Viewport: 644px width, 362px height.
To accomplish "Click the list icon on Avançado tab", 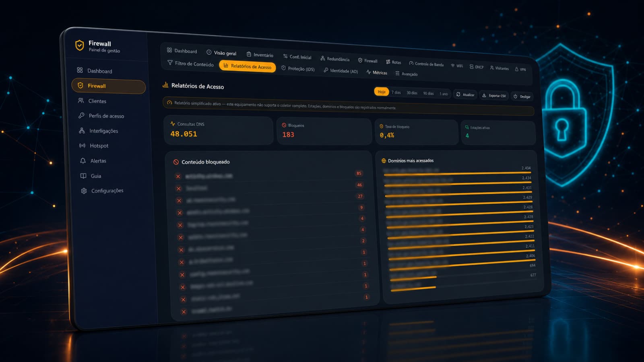I will pos(397,73).
